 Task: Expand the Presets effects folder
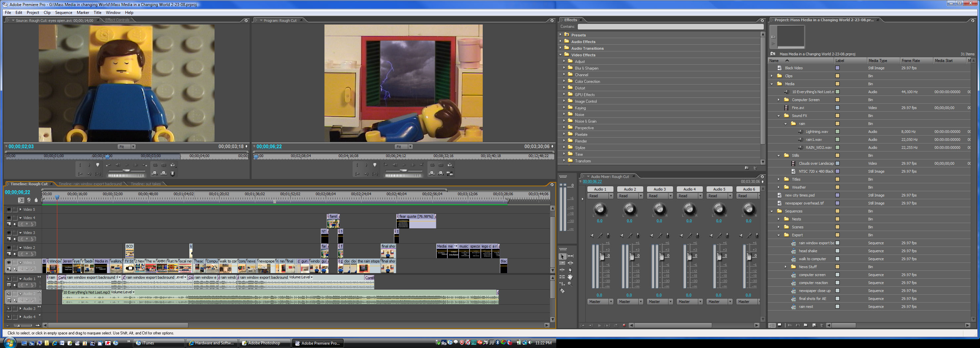561,35
